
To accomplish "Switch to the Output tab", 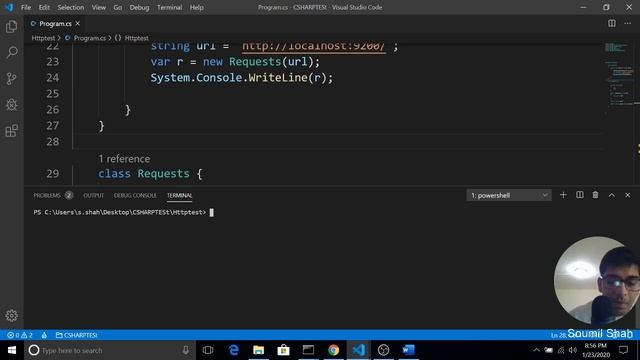I will click(x=93, y=196).
